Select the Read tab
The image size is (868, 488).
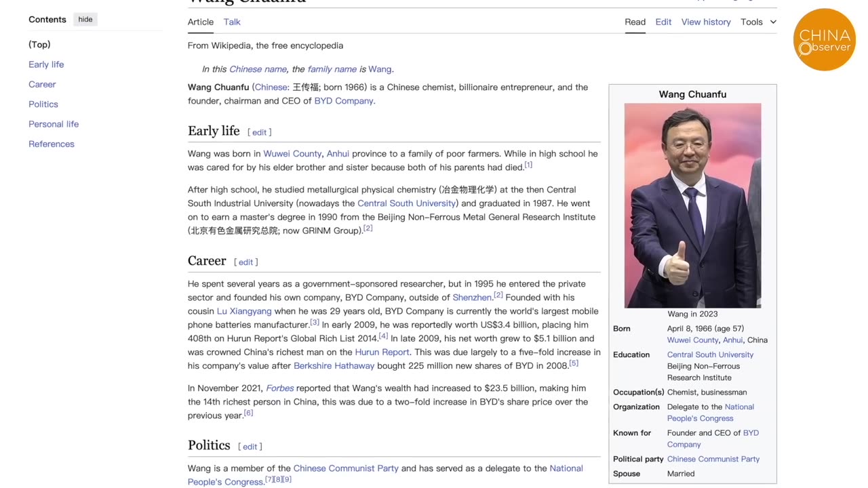[635, 22]
